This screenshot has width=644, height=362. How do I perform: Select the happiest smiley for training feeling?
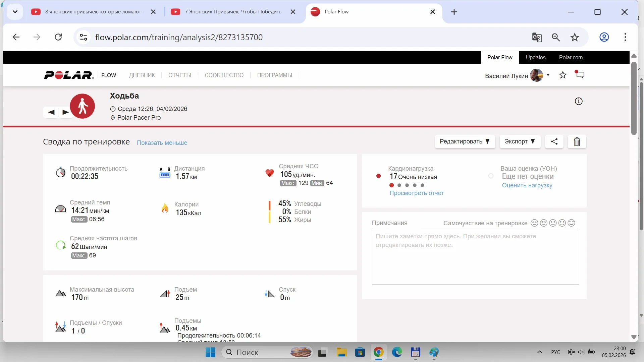point(572,223)
